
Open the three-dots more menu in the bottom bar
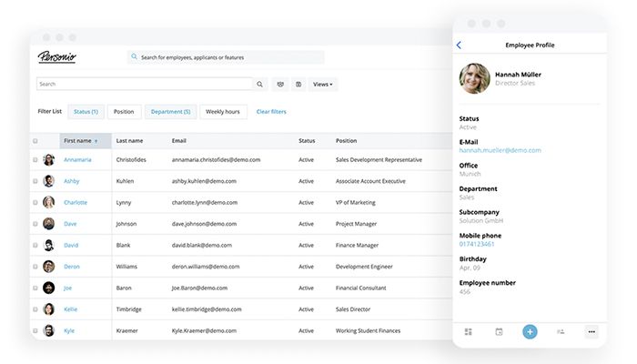[591, 332]
